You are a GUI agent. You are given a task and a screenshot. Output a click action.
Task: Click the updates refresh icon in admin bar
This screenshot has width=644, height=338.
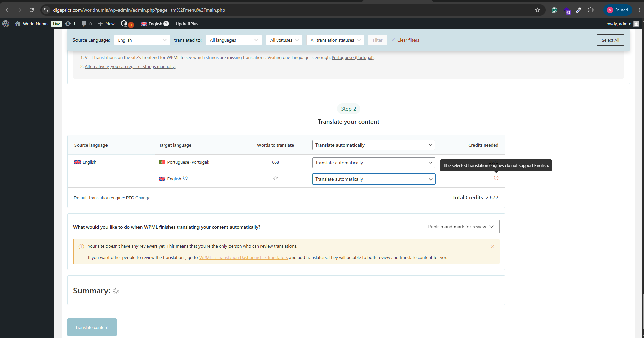(68, 24)
